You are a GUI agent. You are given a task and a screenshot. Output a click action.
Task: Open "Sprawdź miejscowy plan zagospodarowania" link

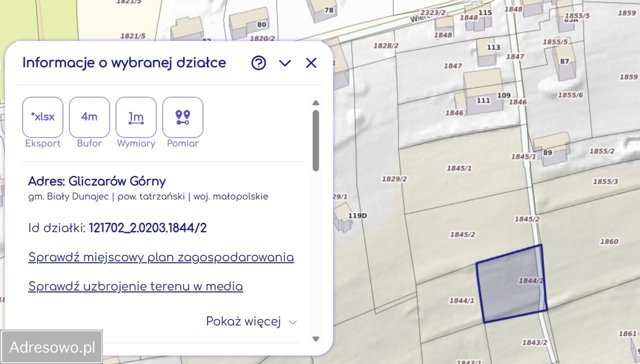pyautogui.click(x=160, y=257)
